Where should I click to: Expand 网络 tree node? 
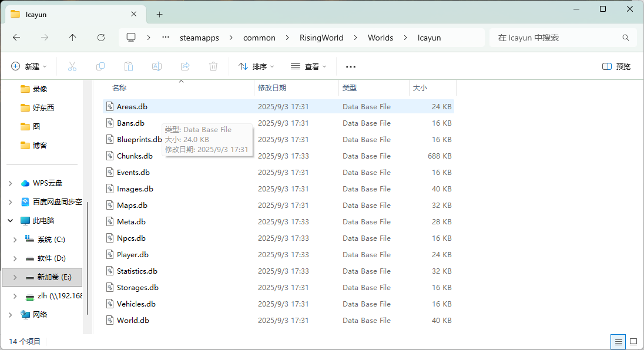pyautogui.click(x=11, y=315)
